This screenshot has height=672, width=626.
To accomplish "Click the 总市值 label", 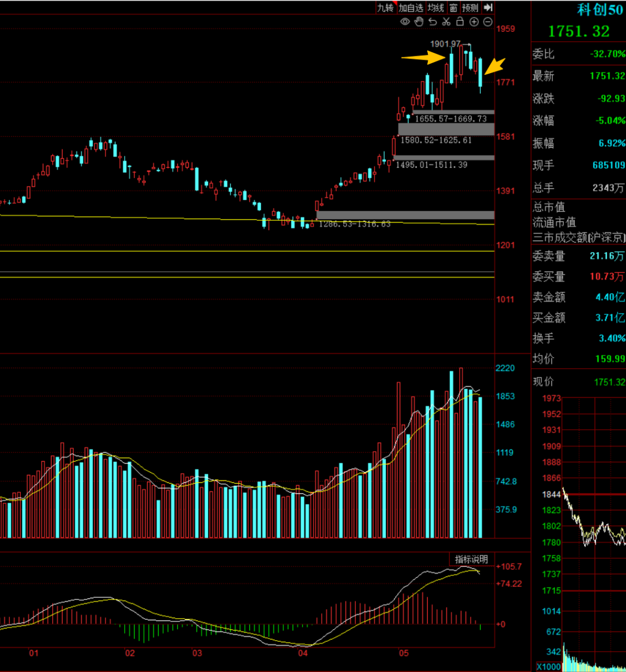I will click(548, 208).
